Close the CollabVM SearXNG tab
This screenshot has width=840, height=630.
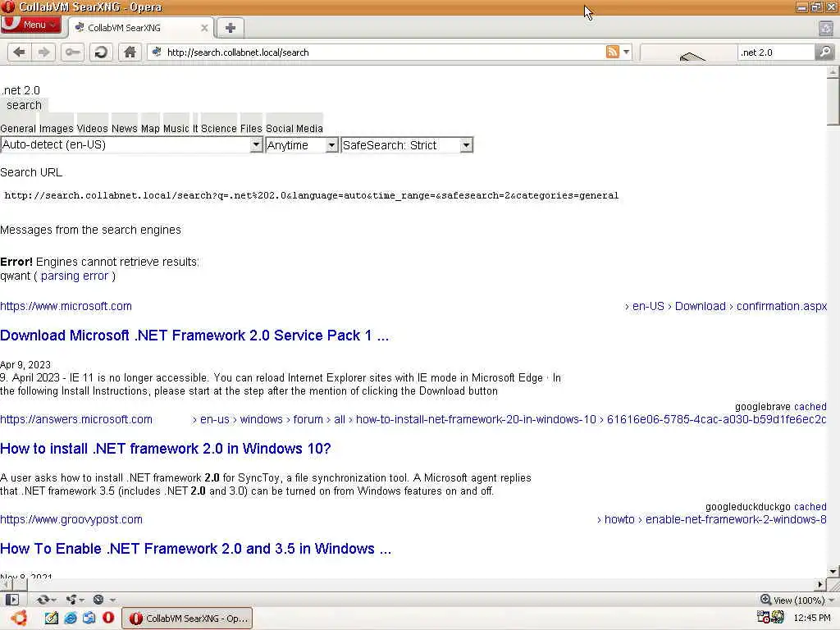click(x=204, y=28)
